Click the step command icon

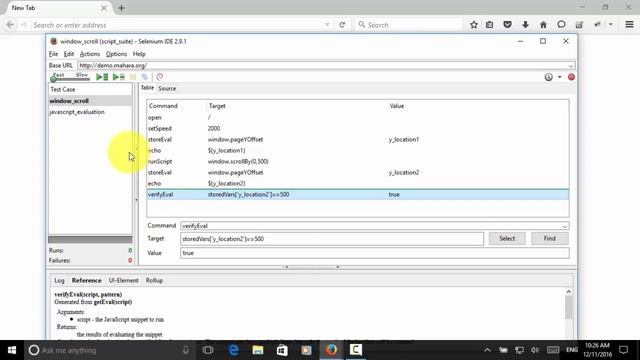tap(144, 77)
